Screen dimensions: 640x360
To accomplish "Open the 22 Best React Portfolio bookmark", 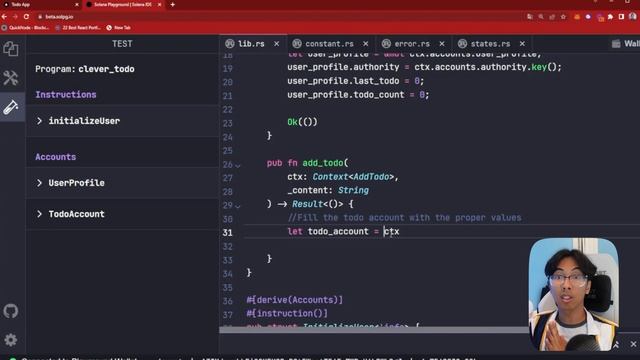I will coord(78,28).
